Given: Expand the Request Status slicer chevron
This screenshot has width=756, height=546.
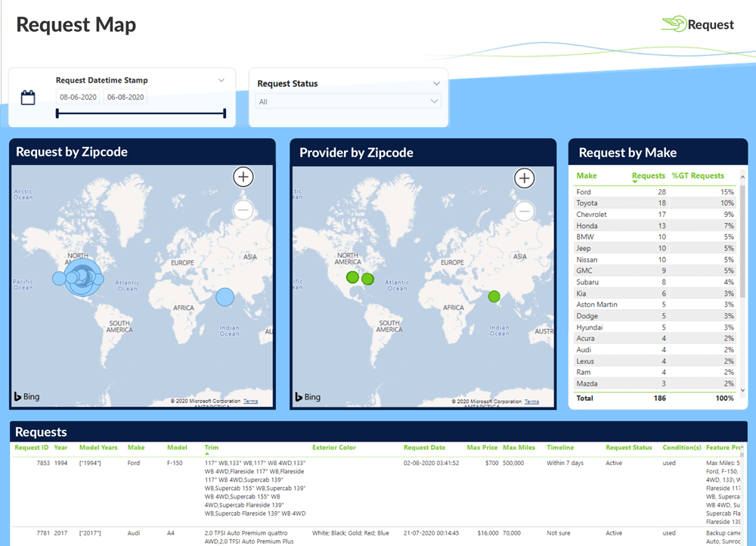Looking at the screenshot, I should pyautogui.click(x=436, y=83).
